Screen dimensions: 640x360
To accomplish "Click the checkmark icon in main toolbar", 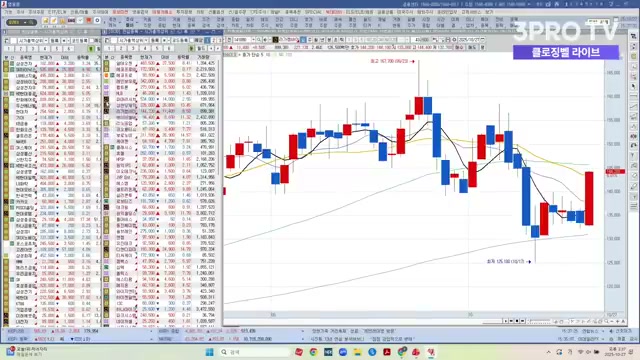I will [x=80, y=20].
